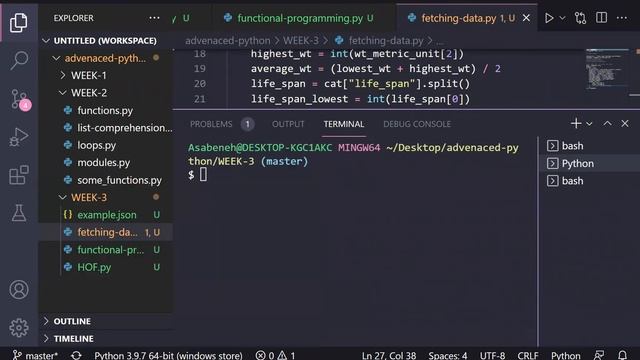Change CRLF end of line sequence
Image resolution: width=640 pixels, height=360 pixels.
point(528,355)
